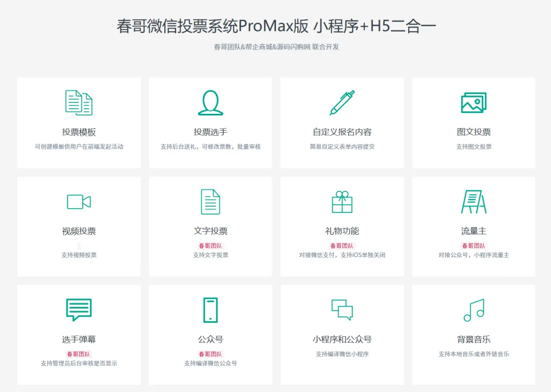Click the page heading 春哥微信投票系统ProMax版
The height and width of the screenshot is (392, 551).
pyautogui.click(x=213, y=26)
